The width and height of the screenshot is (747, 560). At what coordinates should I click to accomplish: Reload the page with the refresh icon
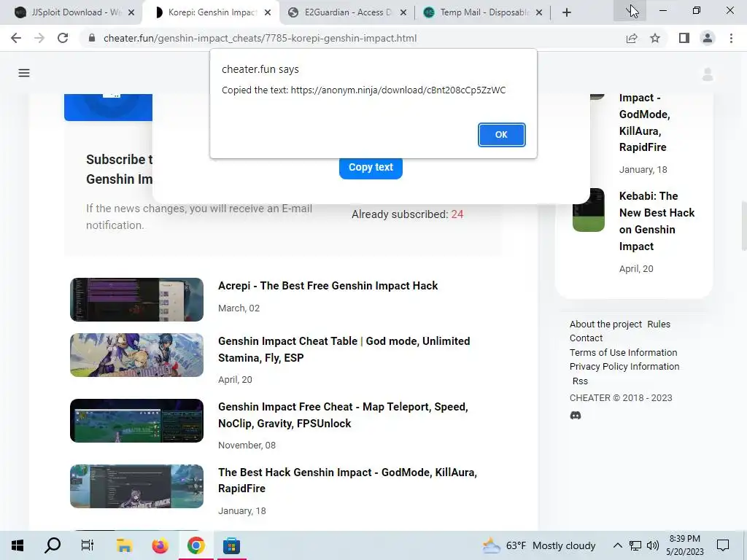click(x=63, y=38)
